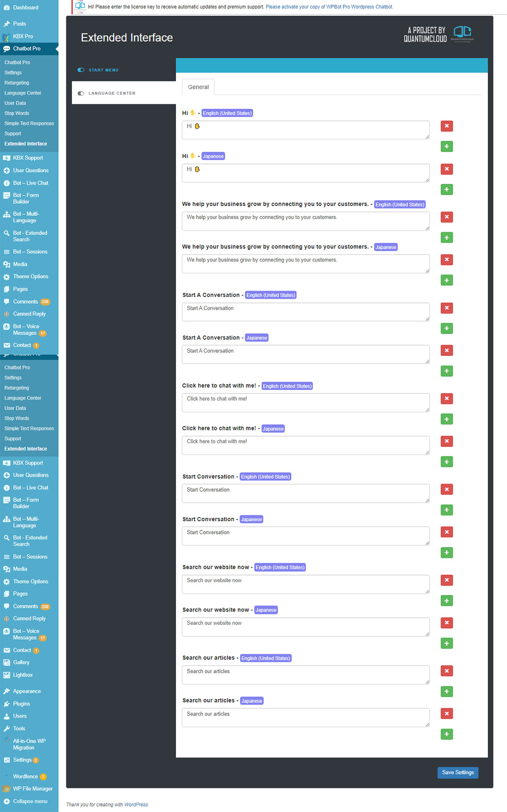Add below 'We help your business' Japanese field
Image resolution: width=507 pixels, height=812 pixels.
click(447, 280)
